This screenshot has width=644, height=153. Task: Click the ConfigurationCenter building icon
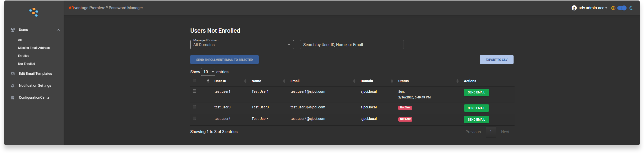click(x=13, y=98)
